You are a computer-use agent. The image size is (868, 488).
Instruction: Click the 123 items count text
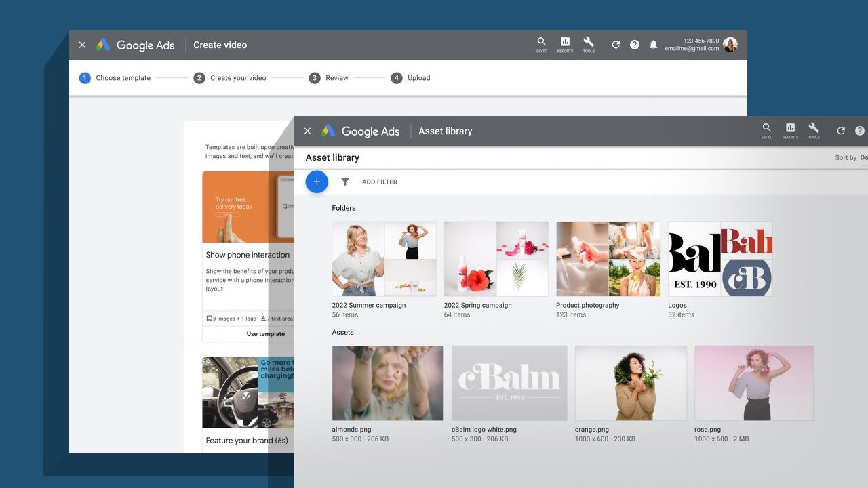(571, 315)
